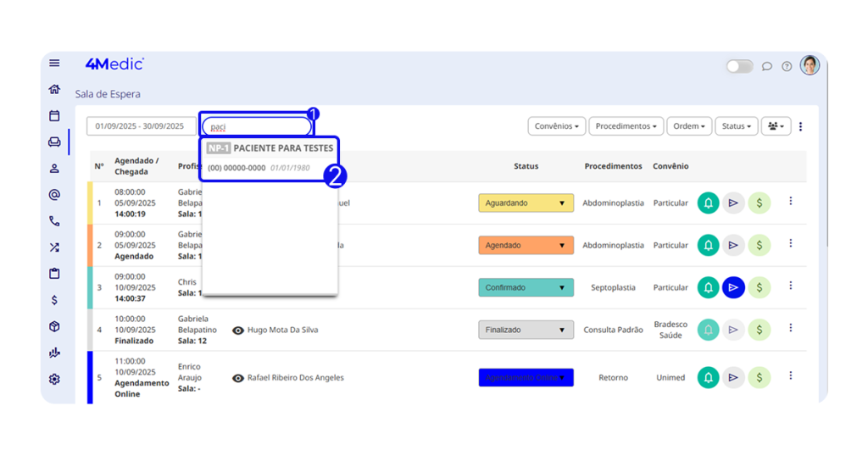Viewport: 868px width, 456px height.
Task: Toggle eye icon beside Rafael Ribeiro Dos Angeles
Action: 238,378
